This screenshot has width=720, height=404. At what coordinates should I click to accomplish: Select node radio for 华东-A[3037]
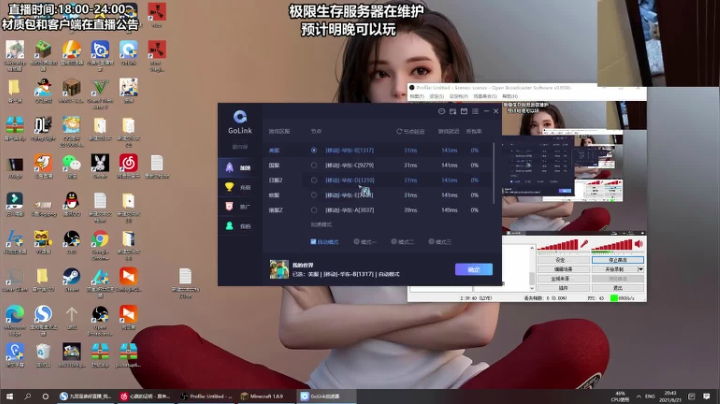pyautogui.click(x=314, y=210)
